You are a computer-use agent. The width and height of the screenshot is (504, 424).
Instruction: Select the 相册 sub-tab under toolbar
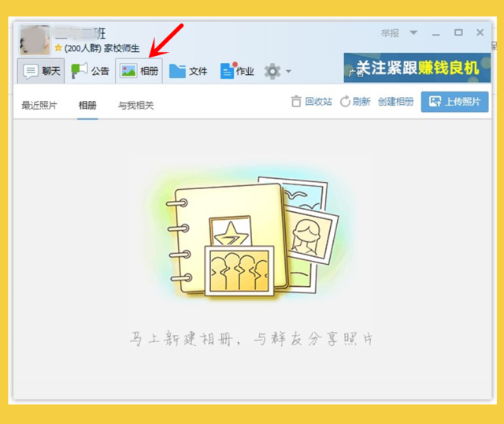point(87,105)
